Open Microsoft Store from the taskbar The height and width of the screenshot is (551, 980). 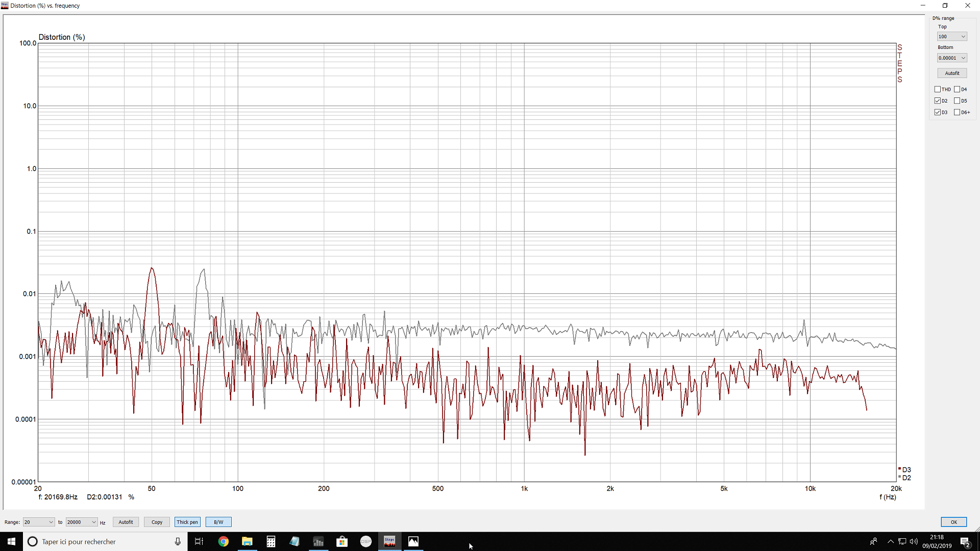[x=342, y=541]
